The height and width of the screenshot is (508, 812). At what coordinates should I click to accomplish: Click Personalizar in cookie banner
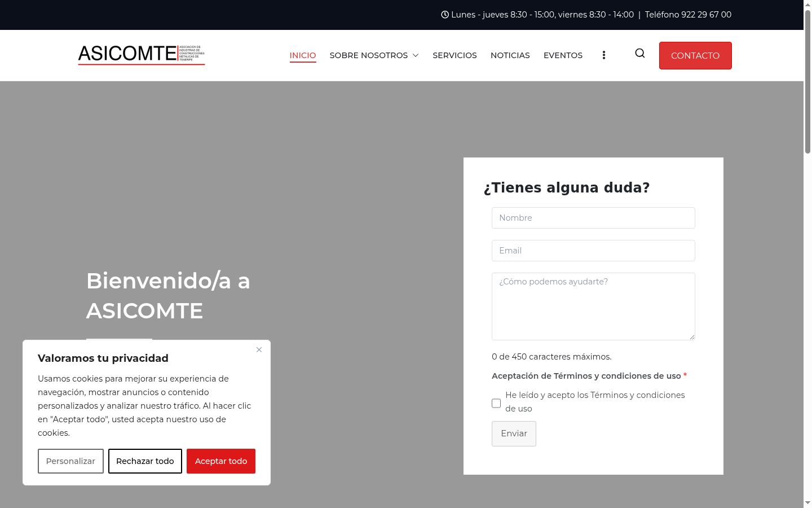(x=70, y=461)
